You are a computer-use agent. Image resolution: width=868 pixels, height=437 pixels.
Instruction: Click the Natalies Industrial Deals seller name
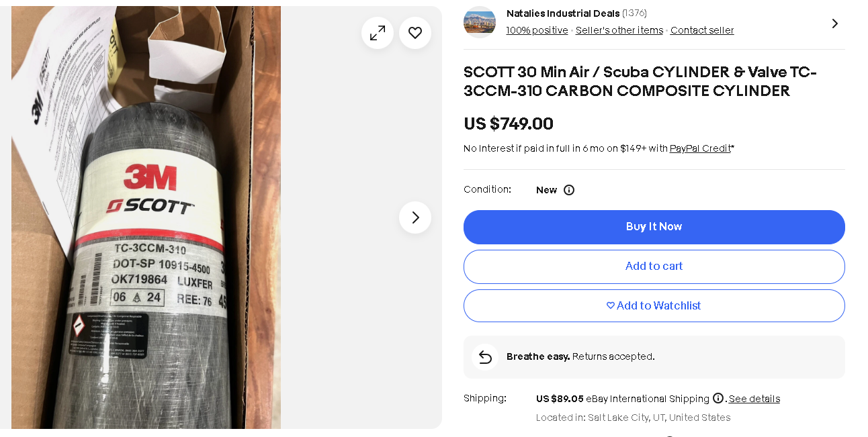click(x=562, y=13)
